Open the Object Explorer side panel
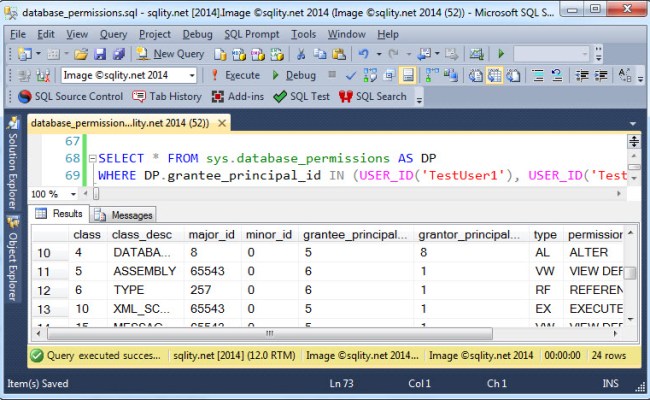The width and height of the screenshot is (650, 400). 12,258
